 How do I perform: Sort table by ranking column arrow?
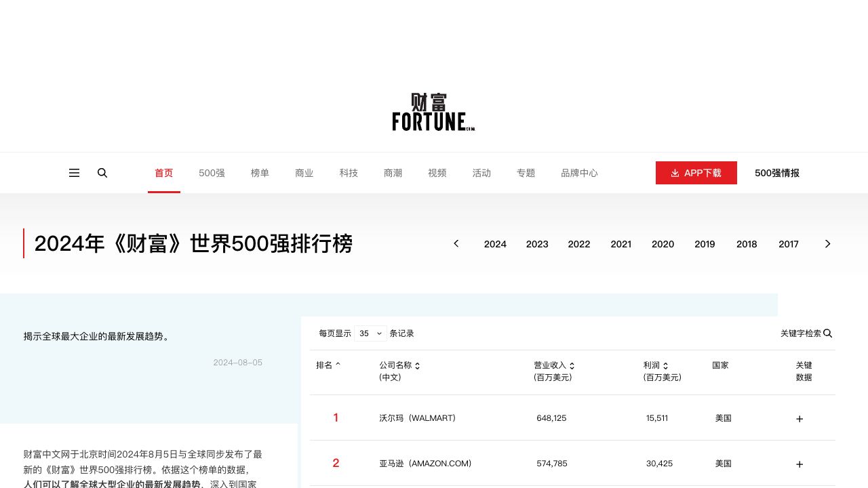pos(338,365)
